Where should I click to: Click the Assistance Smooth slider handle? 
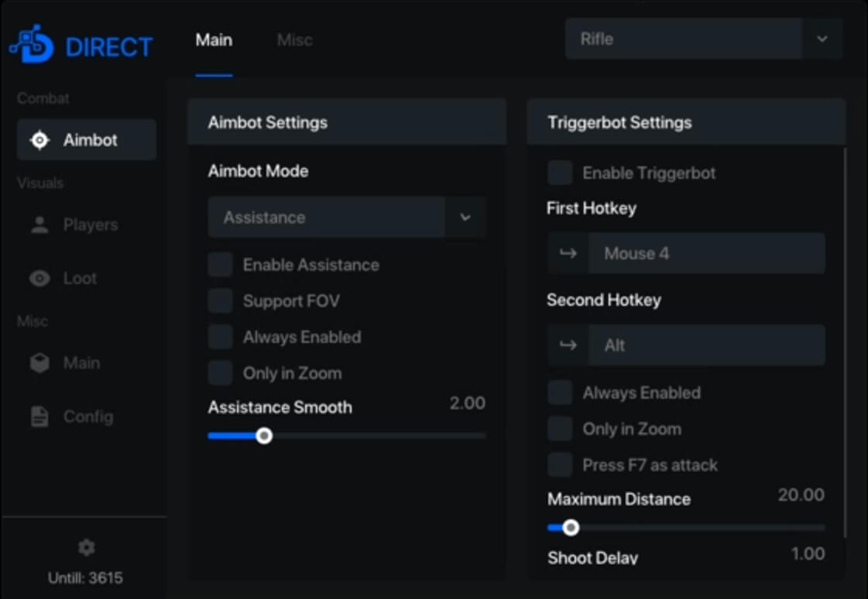[x=264, y=436]
